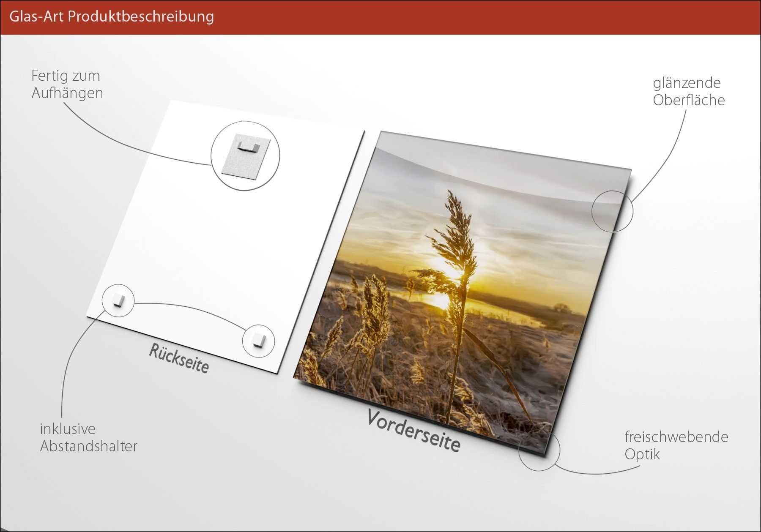The image size is (761, 532).
Task: Click the floating corner circle at the picture's bottom
Action: [539, 450]
